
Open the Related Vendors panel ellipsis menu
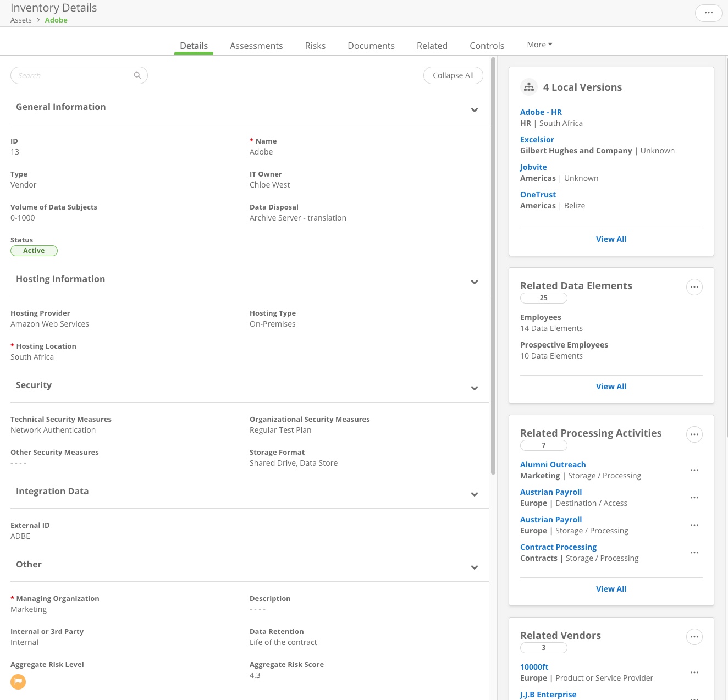[x=694, y=636]
